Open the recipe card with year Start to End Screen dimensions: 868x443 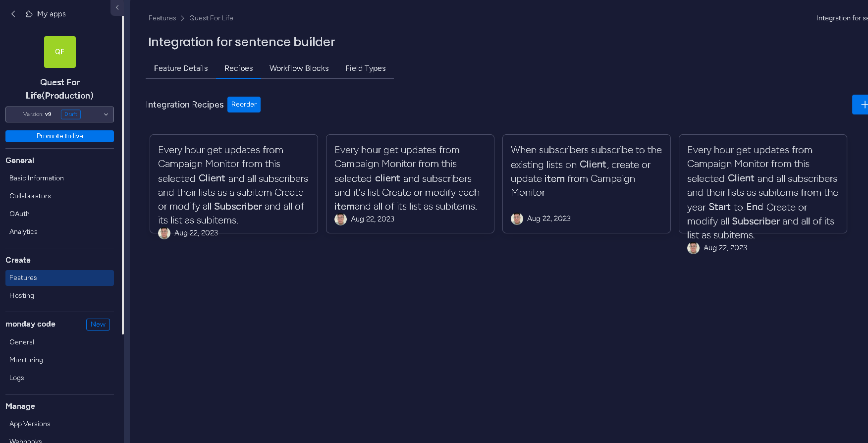[763, 184]
